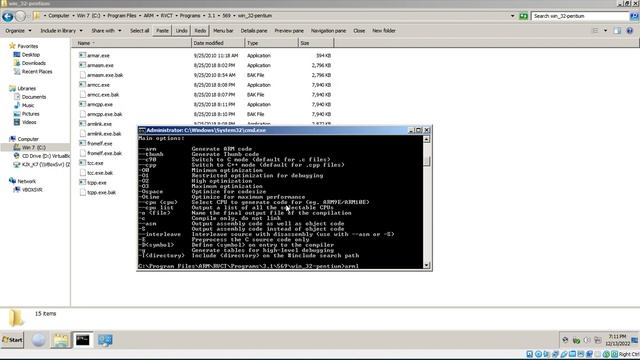This screenshot has height=360, width=640.
Task: Toggle the Navigation pane toolbar item
Action: [x=328, y=31]
